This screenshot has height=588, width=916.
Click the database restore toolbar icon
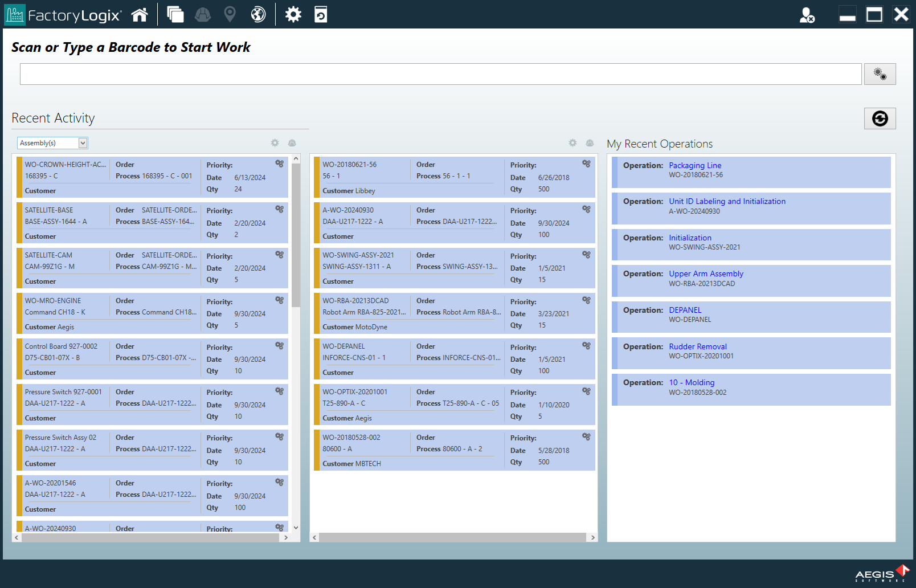[x=320, y=14]
